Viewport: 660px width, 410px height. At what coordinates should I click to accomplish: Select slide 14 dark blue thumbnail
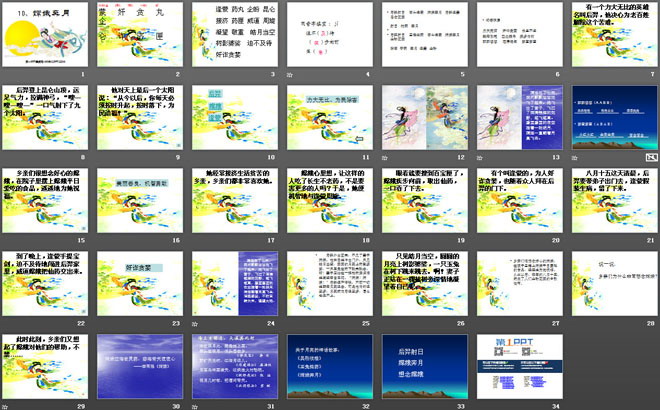pos(615,117)
